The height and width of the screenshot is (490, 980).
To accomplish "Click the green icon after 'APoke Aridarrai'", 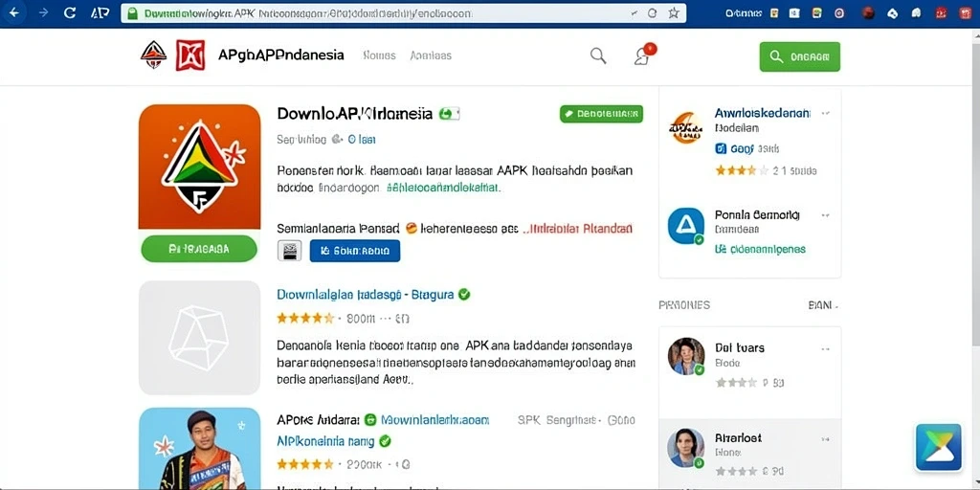I will [370, 420].
